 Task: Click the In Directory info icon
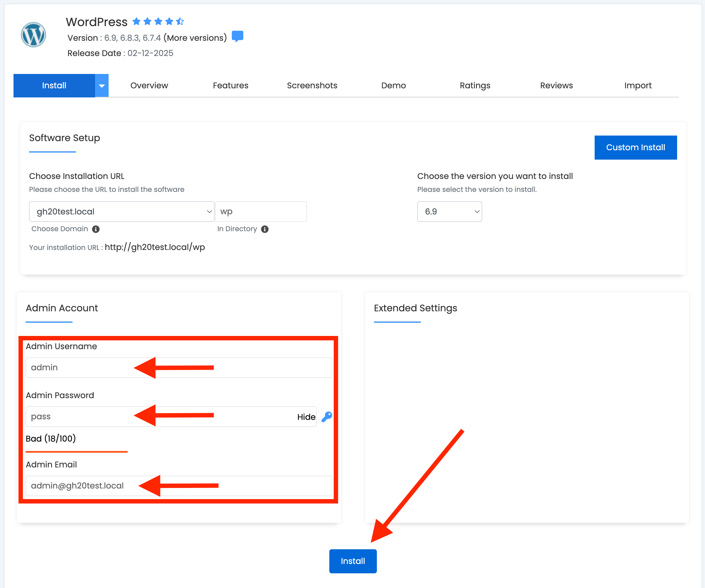pyautogui.click(x=265, y=229)
